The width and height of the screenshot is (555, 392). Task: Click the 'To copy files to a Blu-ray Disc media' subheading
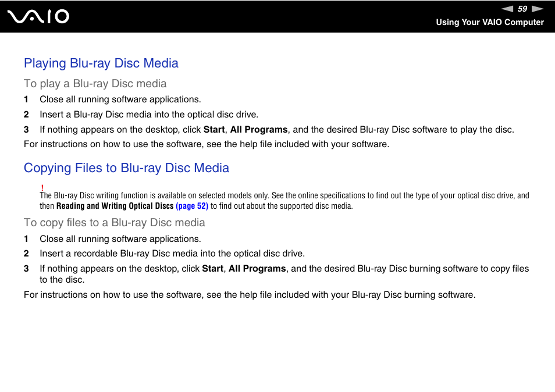[115, 223]
